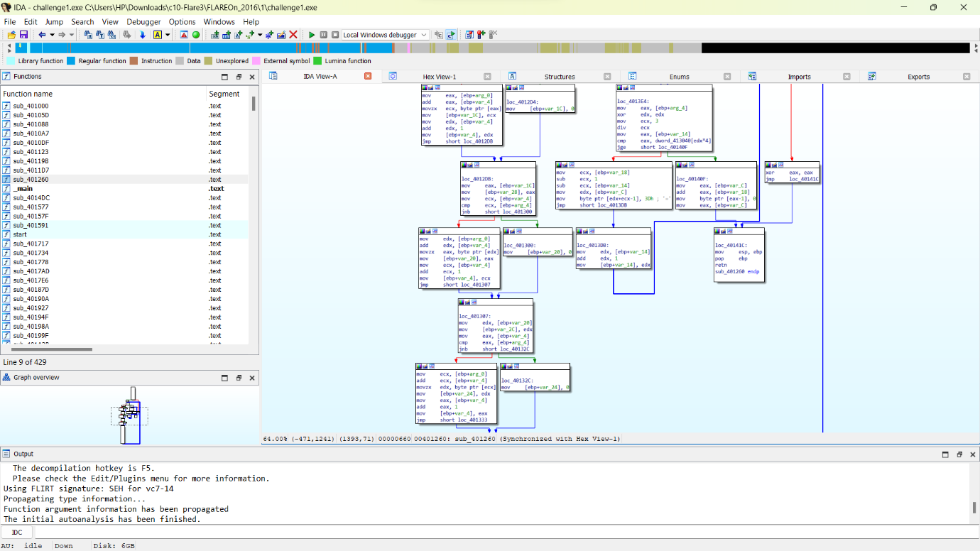Click the Regular function color legend swatch
This screenshot has width=980, height=551.
pos(72,61)
